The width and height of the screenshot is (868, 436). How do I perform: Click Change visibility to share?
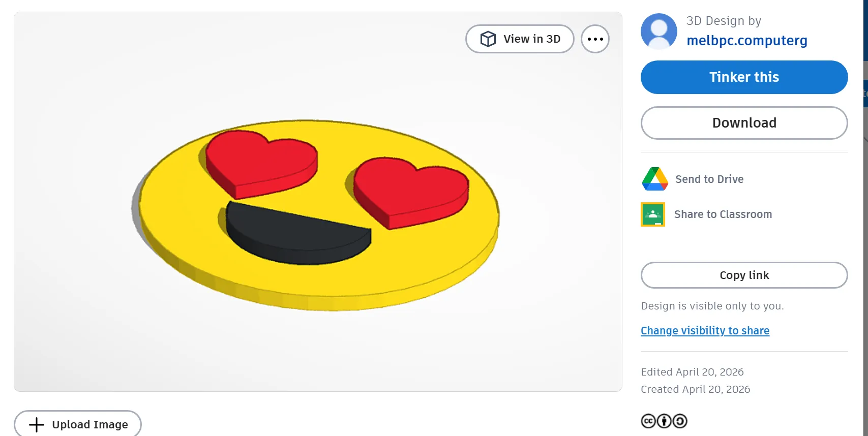705,330
